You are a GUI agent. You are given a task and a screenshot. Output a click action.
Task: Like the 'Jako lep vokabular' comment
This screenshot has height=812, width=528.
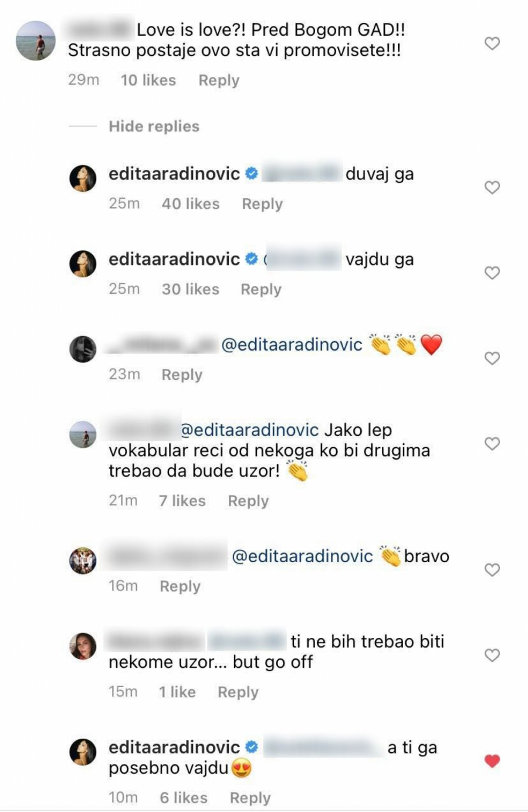[x=492, y=444]
